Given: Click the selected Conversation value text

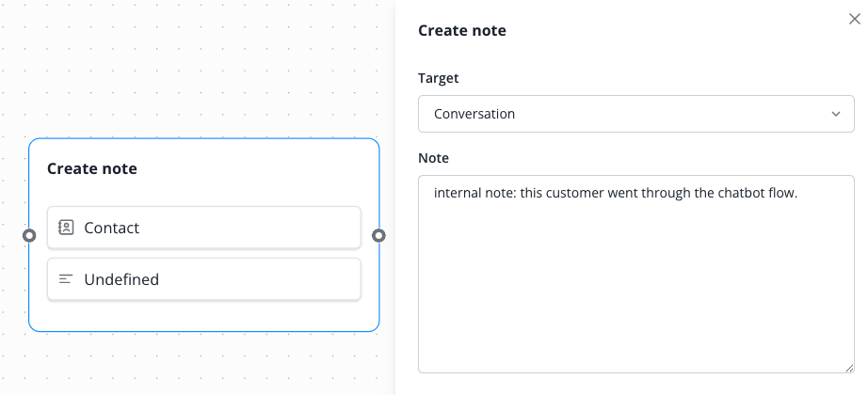Looking at the screenshot, I should (474, 114).
